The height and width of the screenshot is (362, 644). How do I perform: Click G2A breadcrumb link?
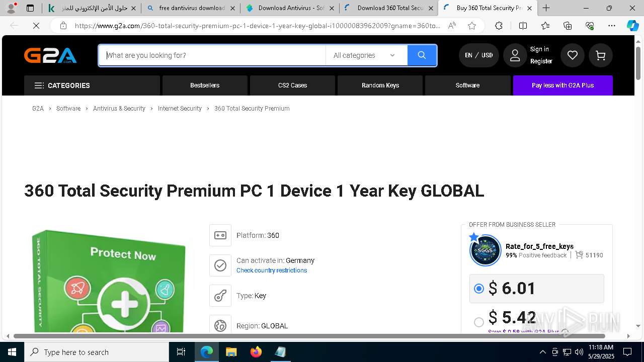point(38,109)
